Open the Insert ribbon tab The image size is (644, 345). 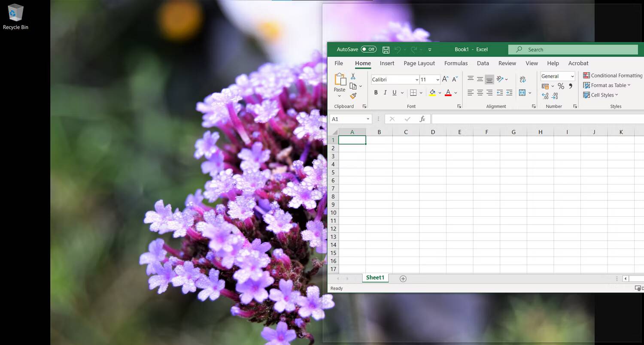tap(387, 63)
